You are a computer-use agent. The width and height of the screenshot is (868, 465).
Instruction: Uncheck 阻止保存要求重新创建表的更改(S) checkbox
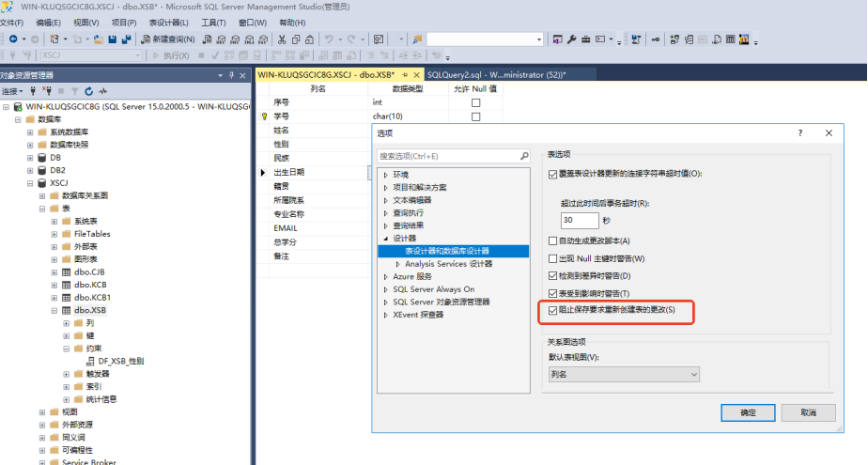point(552,310)
